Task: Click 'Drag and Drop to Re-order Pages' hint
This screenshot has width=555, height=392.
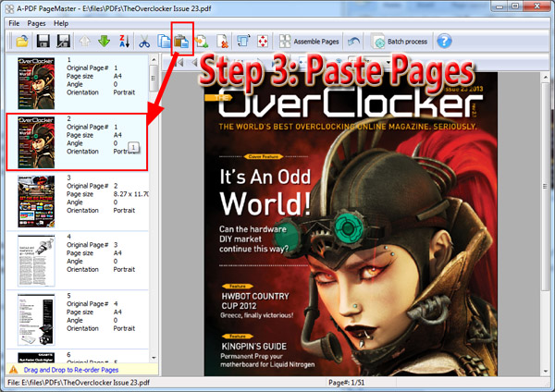Action: pos(71,370)
